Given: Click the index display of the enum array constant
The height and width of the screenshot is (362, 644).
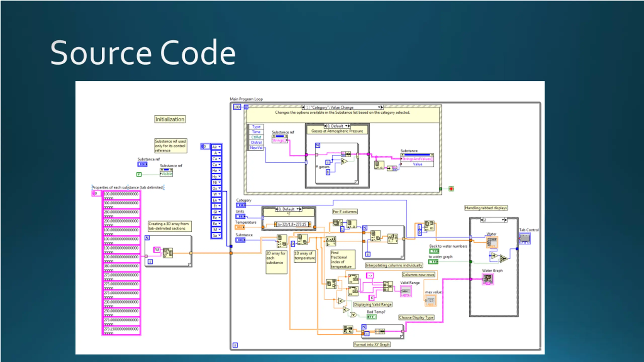Looking at the screenshot, I should tap(205, 146).
